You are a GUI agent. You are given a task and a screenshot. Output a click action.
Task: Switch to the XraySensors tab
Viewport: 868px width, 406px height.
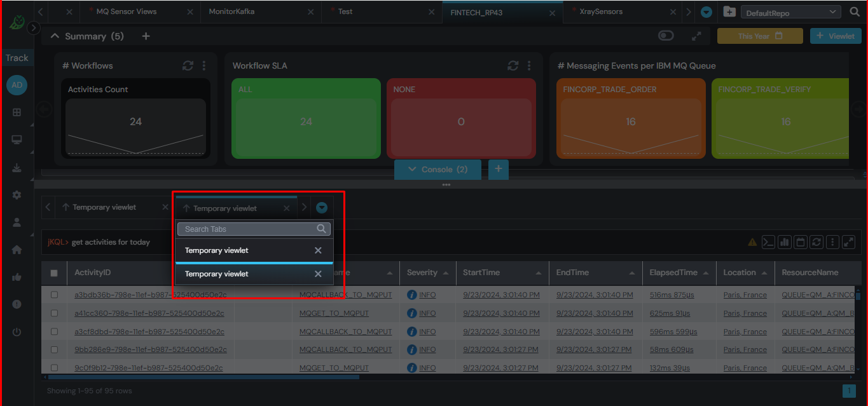601,11
